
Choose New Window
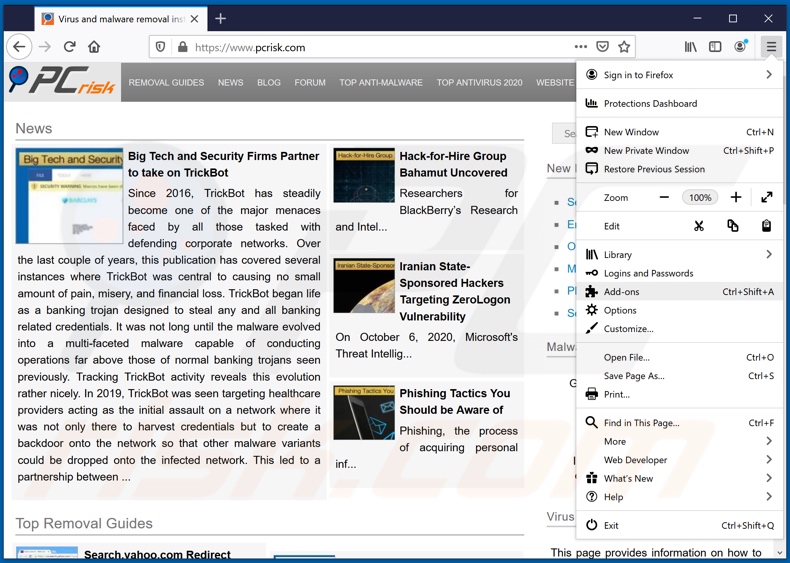pos(679,132)
